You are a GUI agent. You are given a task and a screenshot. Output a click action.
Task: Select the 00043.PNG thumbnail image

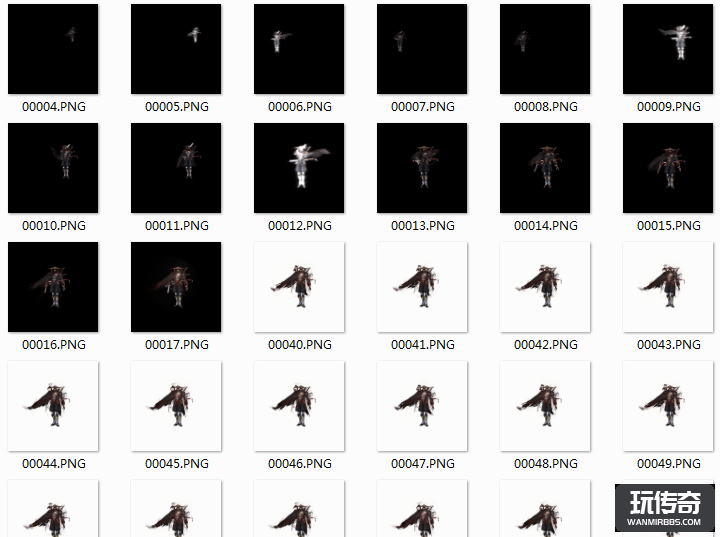click(668, 287)
